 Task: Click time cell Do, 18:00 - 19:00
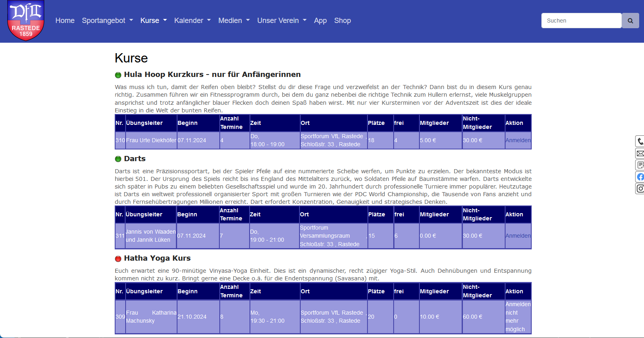(x=275, y=140)
